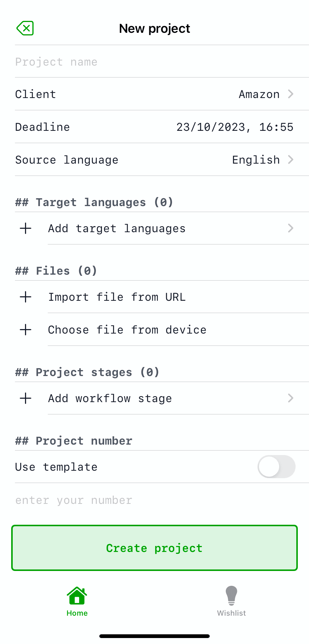Focus the Project name input field
This screenshot has width=309, height=644.
coord(149,62)
